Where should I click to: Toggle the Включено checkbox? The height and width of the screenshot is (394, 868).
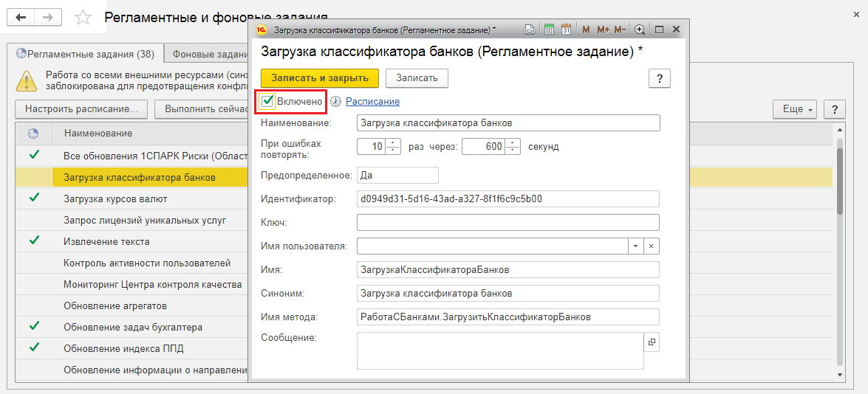(267, 101)
